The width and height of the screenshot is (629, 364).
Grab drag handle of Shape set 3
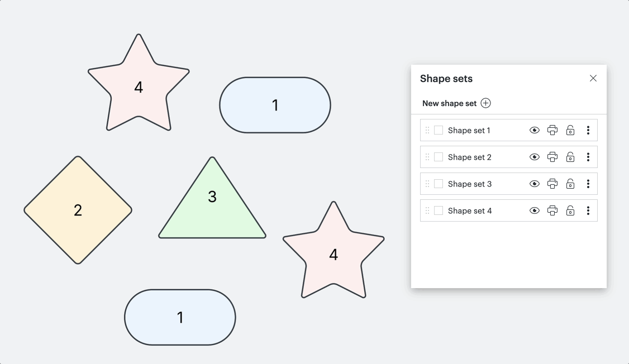pyautogui.click(x=427, y=184)
